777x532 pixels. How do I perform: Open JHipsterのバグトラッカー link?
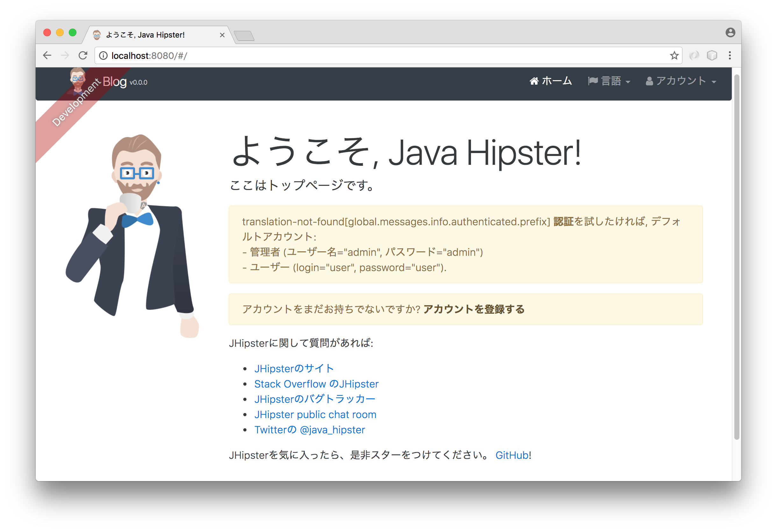click(315, 399)
